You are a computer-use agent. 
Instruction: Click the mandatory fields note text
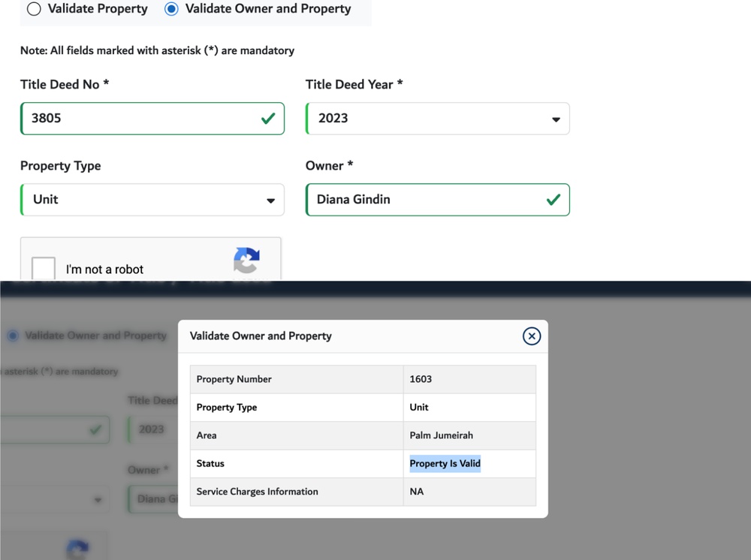157,51
